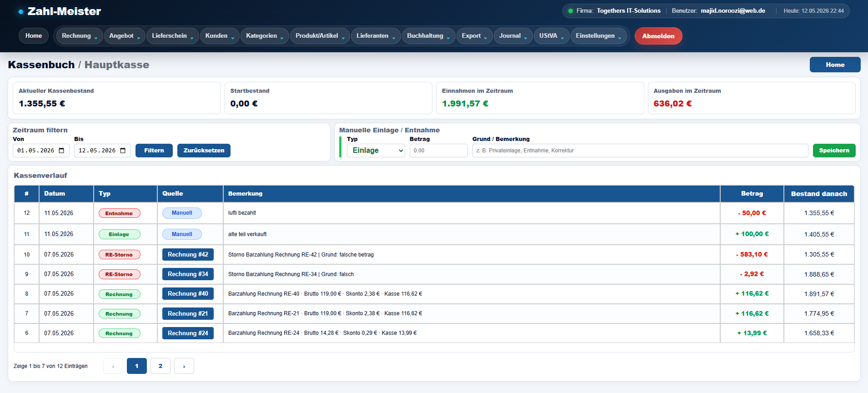Open the Einstellungen menu
868x393 pixels.
[x=598, y=36]
